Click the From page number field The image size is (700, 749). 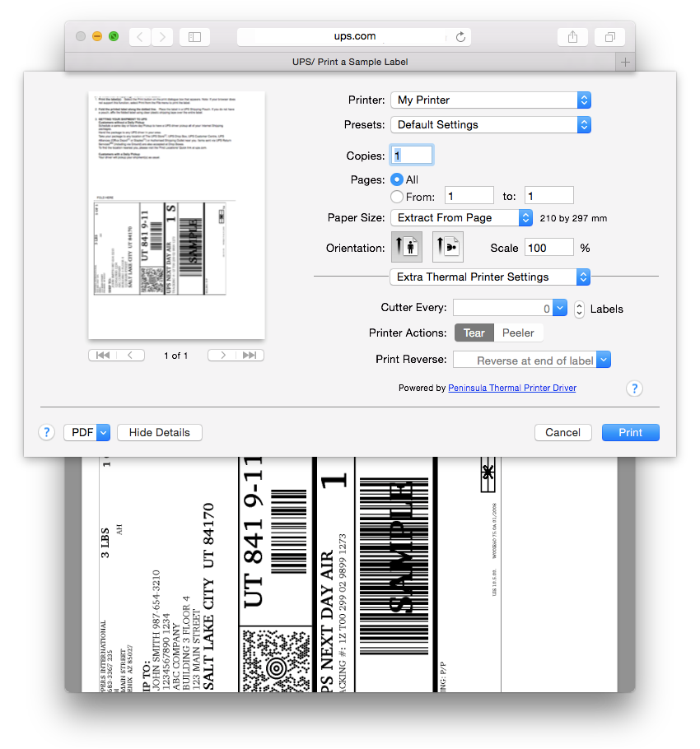point(469,196)
